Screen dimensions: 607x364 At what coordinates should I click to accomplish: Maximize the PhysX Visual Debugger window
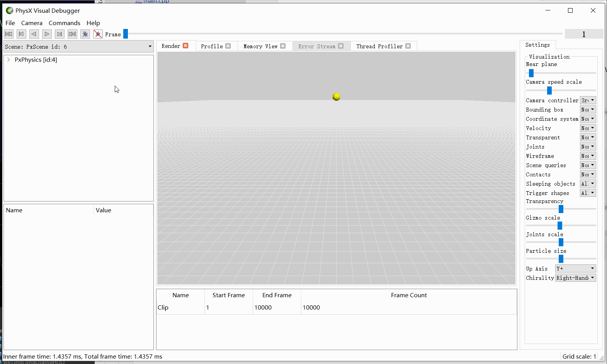click(x=570, y=10)
